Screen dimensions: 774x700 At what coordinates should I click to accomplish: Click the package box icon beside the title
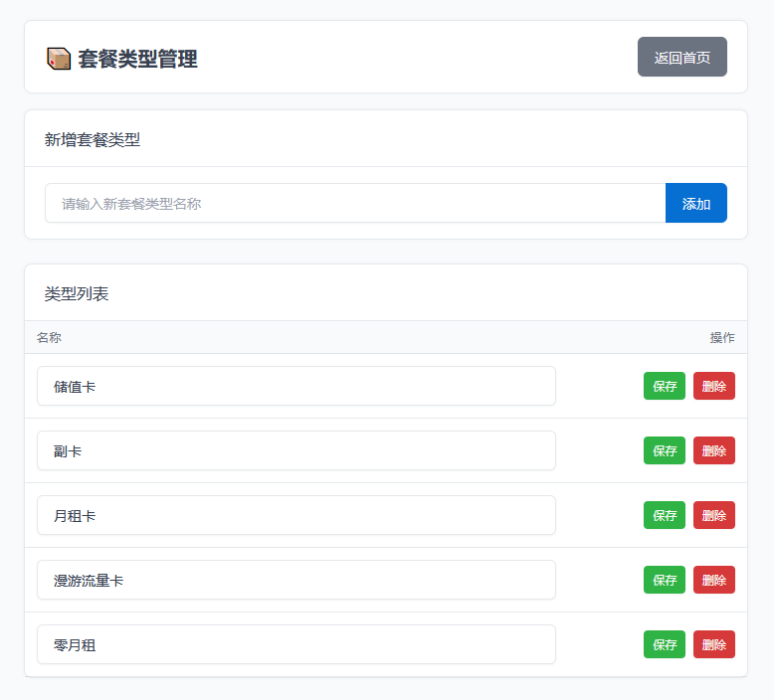59,60
